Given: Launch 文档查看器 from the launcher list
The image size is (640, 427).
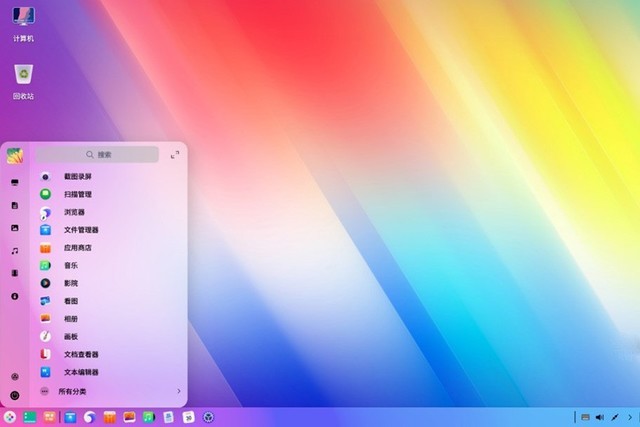Looking at the screenshot, I should 109,354.
